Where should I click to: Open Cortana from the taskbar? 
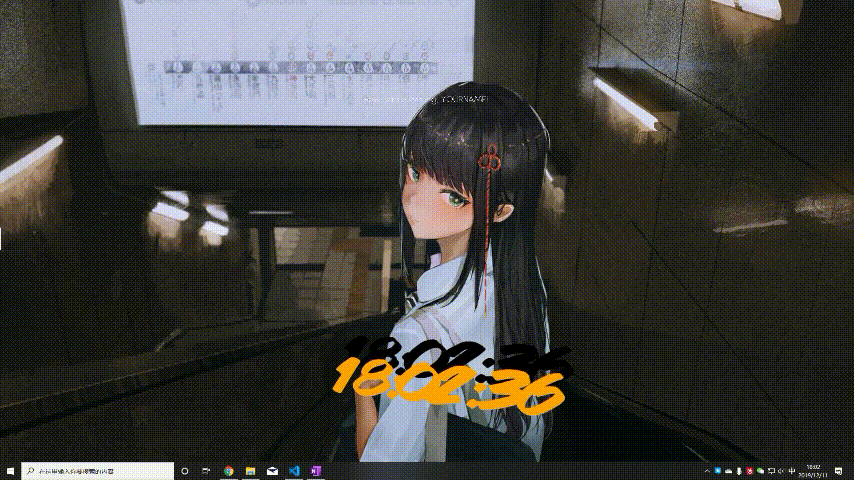(185, 470)
